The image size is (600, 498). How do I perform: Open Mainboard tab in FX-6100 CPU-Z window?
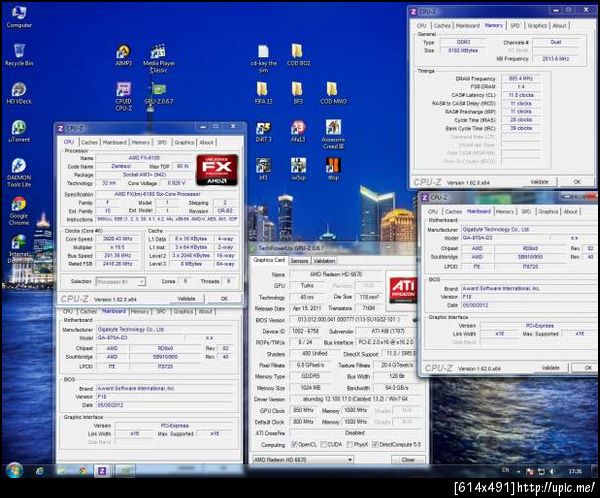coord(114,142)
